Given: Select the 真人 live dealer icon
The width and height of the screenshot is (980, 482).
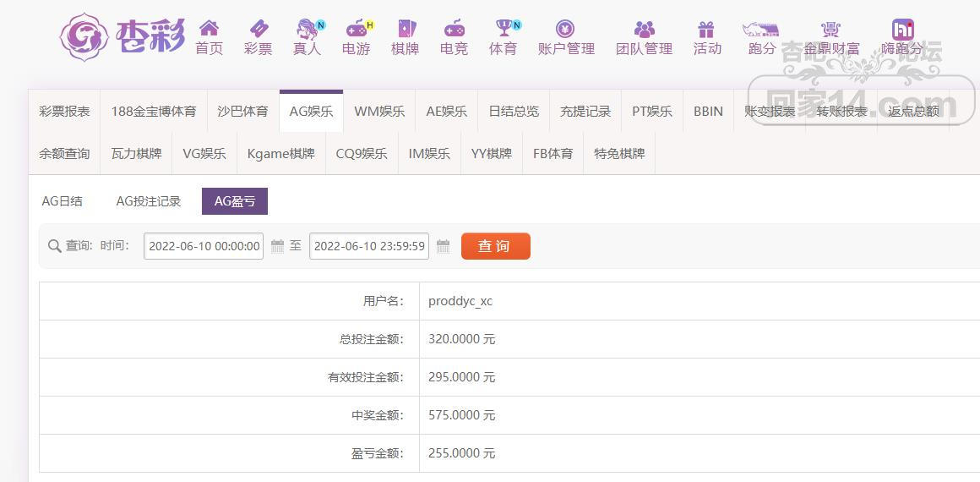Looking at the screenshot, I should tap(307, 30).
